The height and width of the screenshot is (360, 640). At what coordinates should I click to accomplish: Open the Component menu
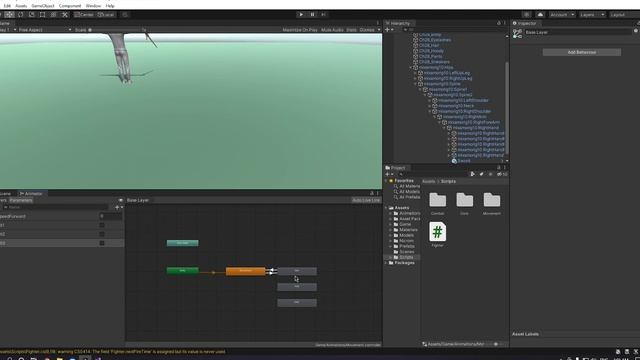coord(70,6)
